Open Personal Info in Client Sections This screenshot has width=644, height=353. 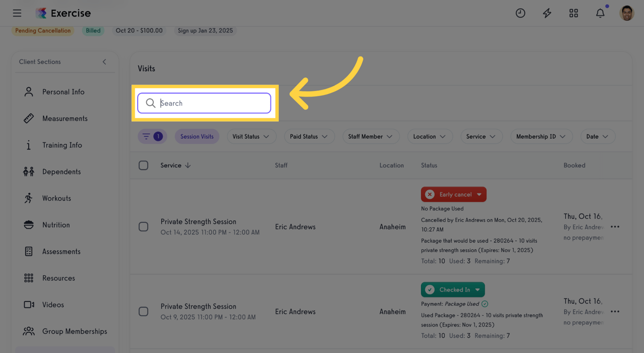click(x=63, y=92)
